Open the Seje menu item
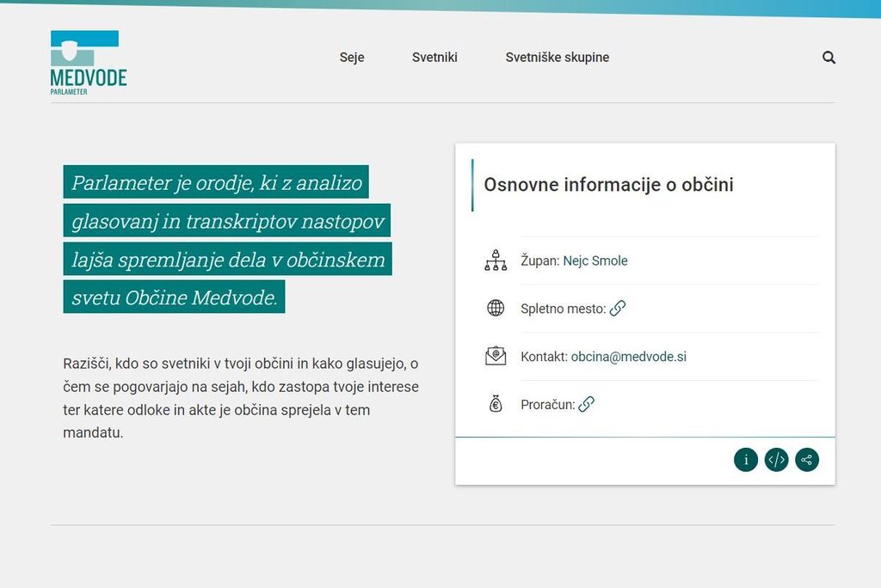The image size is (881, 588). pyautogui.click(x=352, y=58)
